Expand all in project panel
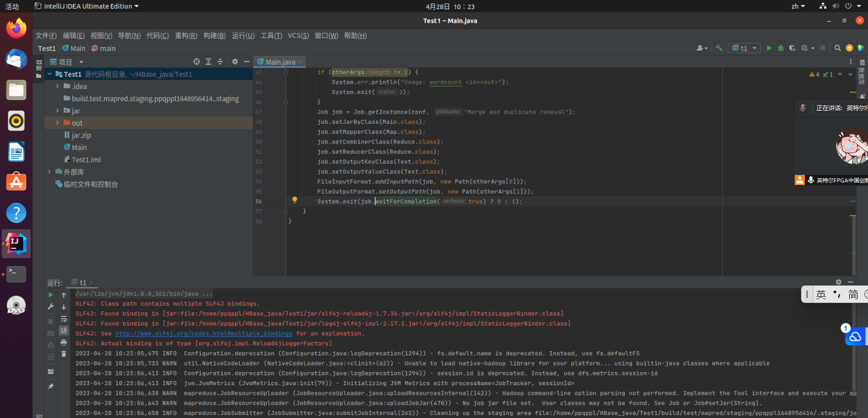Image resolution: width=868 pixels, height=418 pixels. [x=208, y=62]
